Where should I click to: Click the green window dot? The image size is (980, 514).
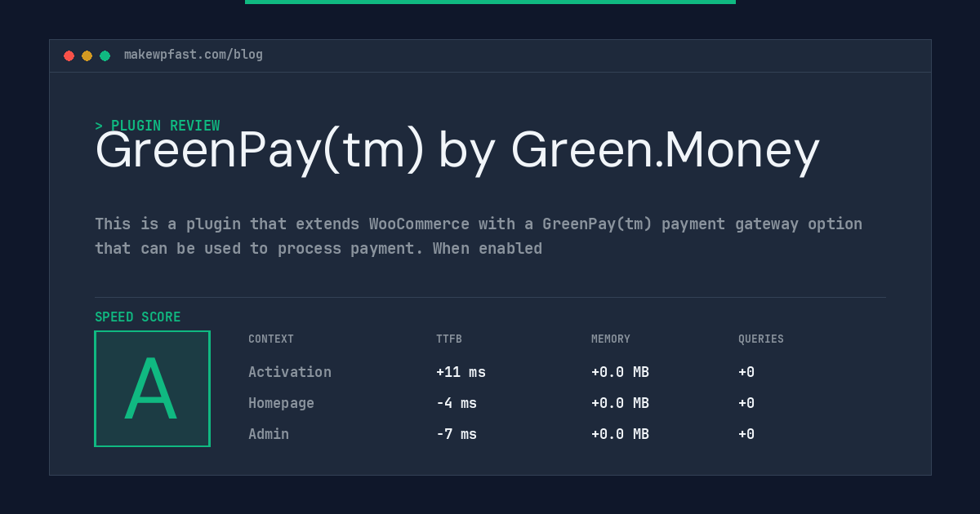pos(105,55)
